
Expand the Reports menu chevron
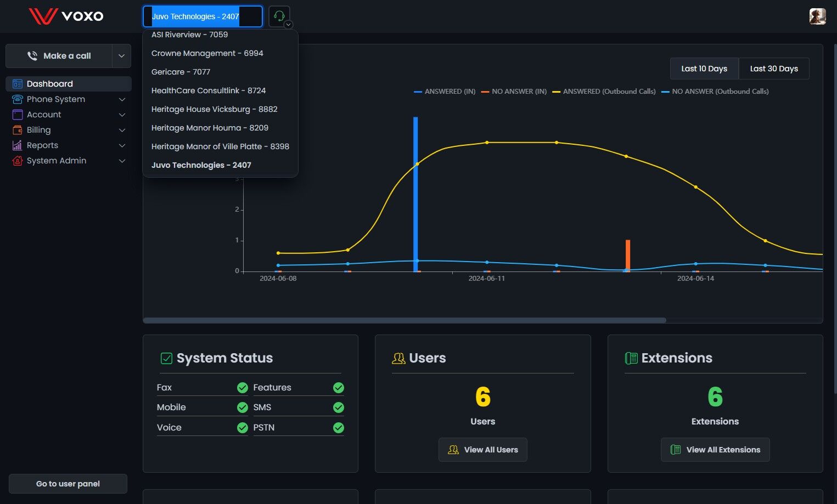(122, 145)
